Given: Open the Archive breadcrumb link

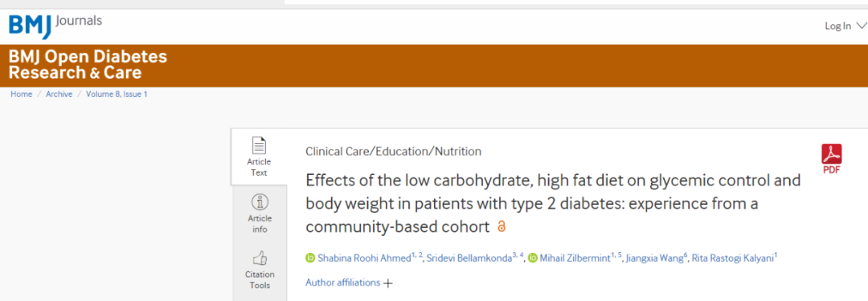Looking at the screenshot, I should click(x=59, y=94).
